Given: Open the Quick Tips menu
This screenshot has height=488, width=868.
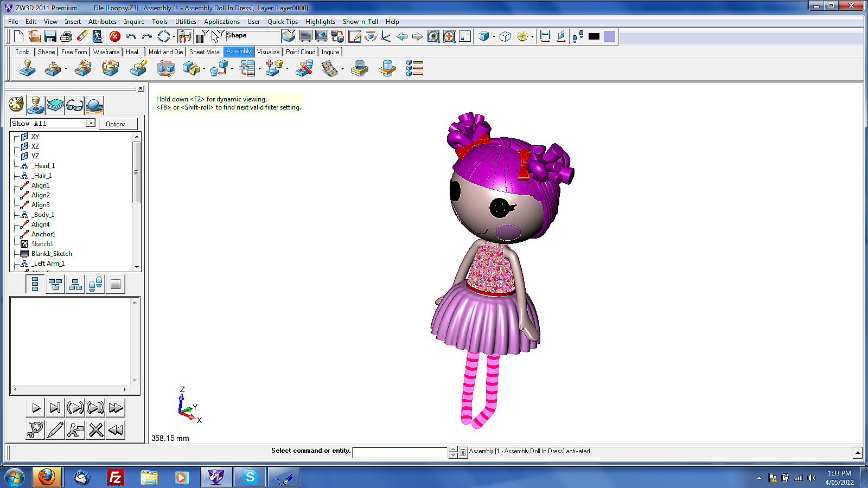Looking at the screenshot, I should pos(283,22).
